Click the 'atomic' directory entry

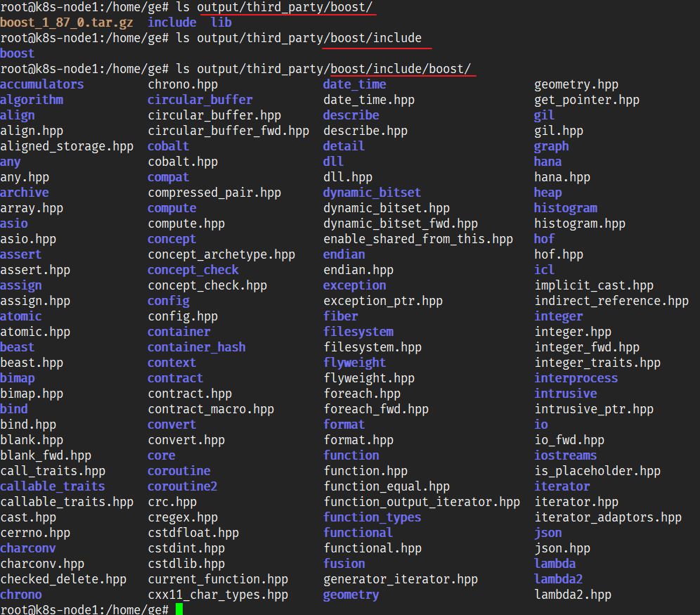click(21, 316)
